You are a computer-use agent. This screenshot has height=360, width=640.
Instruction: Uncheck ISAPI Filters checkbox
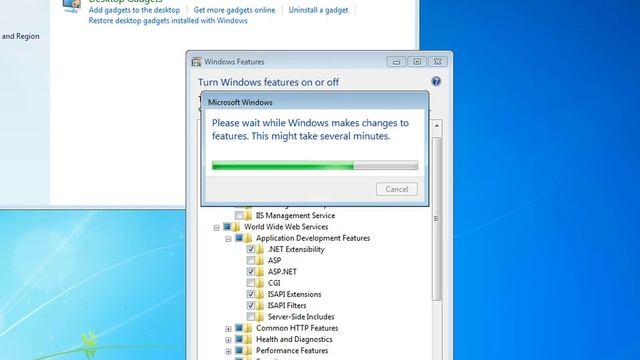point(251,305)
